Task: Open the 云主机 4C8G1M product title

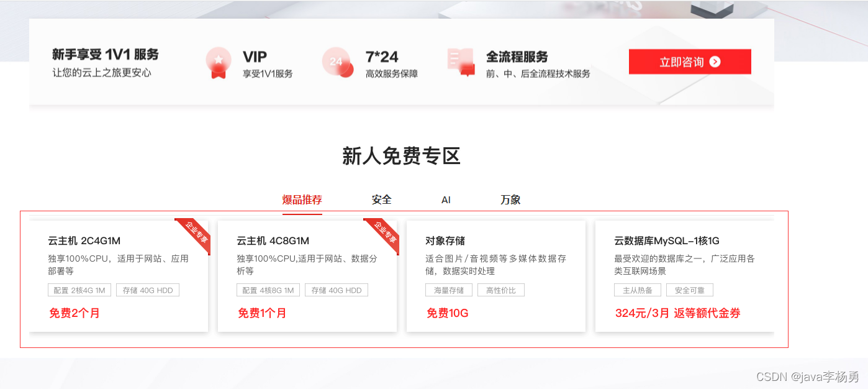Action: pos(273,241)
